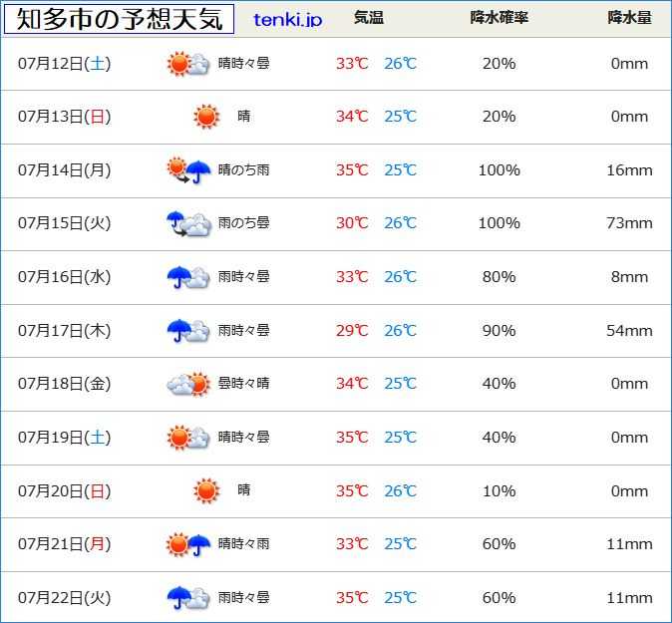Click the 80% precipitation value
Viewport: 672px width, 623px height.
coord(500,277)
